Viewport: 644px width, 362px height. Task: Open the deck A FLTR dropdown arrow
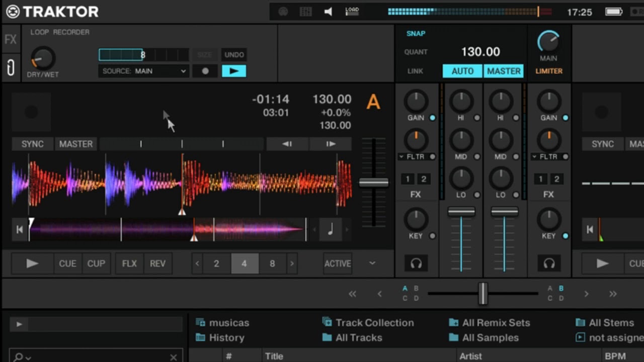pyautogui.click(x=401, y=157)
